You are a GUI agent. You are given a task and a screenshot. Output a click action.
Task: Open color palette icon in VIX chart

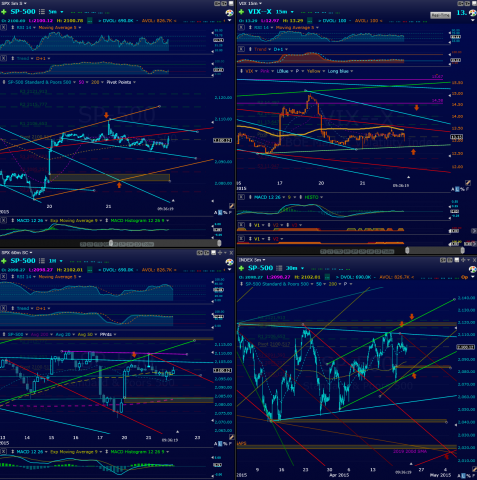(x=473, y=13)
